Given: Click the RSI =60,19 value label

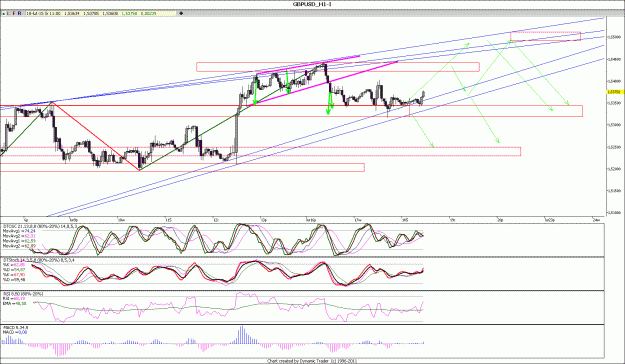Looking at the screenshot, I should pos(14,298).
